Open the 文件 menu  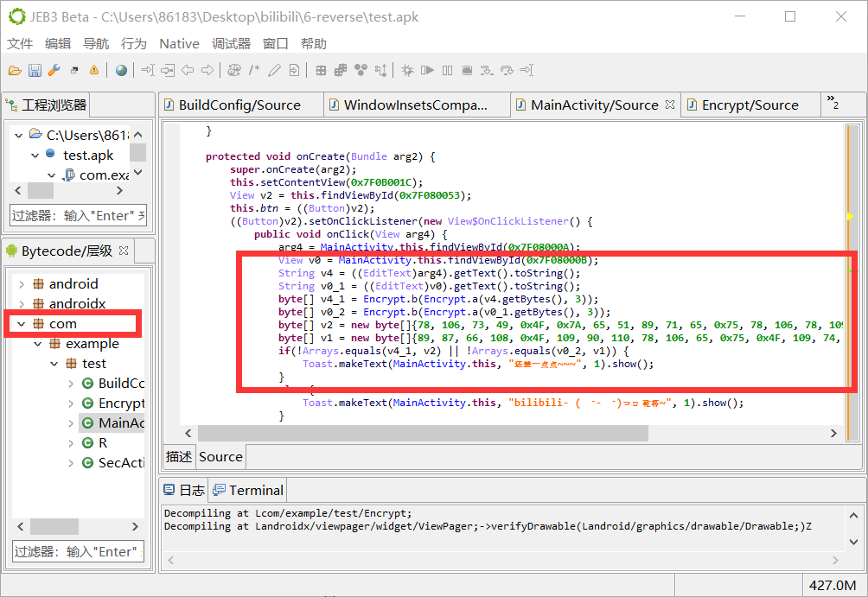click(x=20, y=44)
